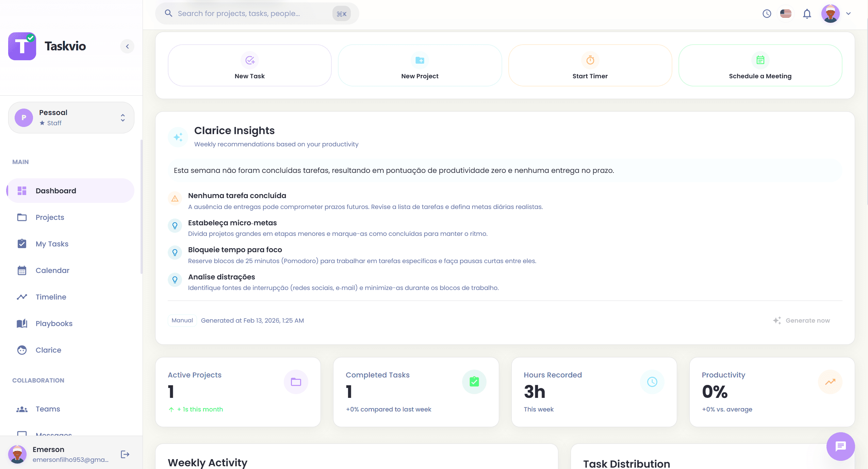Click the New Task button
Screen dimensions: 868x469
point(249,65)
